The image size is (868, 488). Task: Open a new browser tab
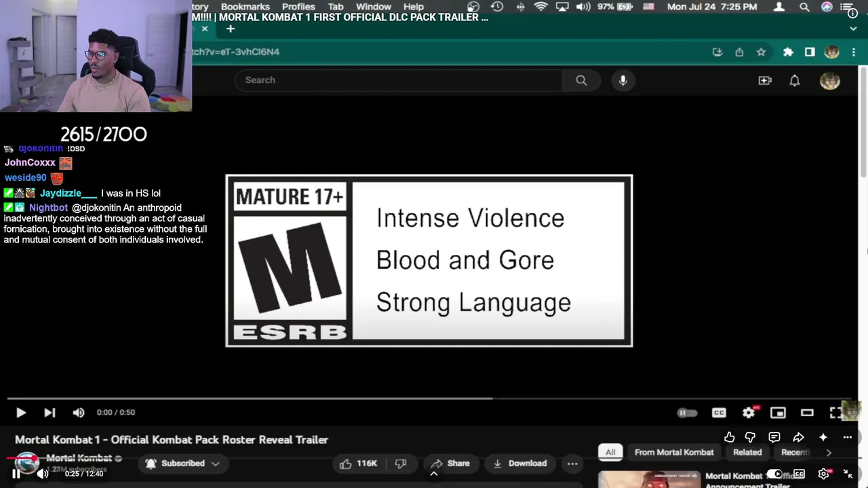pos(231,28)
